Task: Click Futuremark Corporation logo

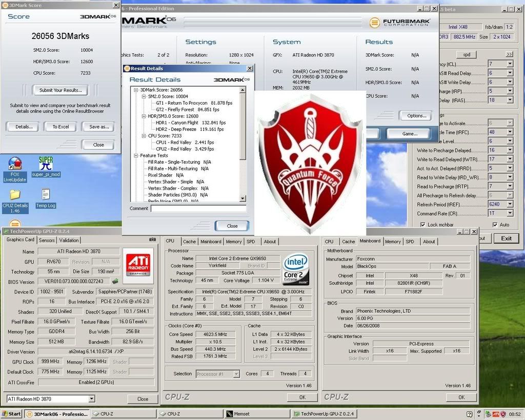Action: [x=400, y=23]
